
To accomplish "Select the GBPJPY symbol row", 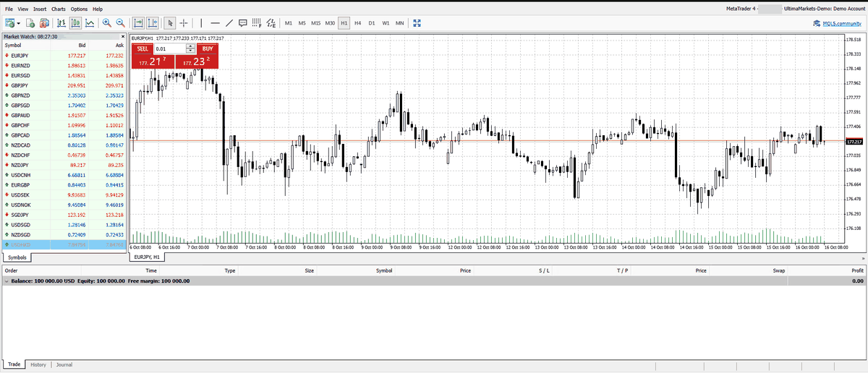I will 64,85.
